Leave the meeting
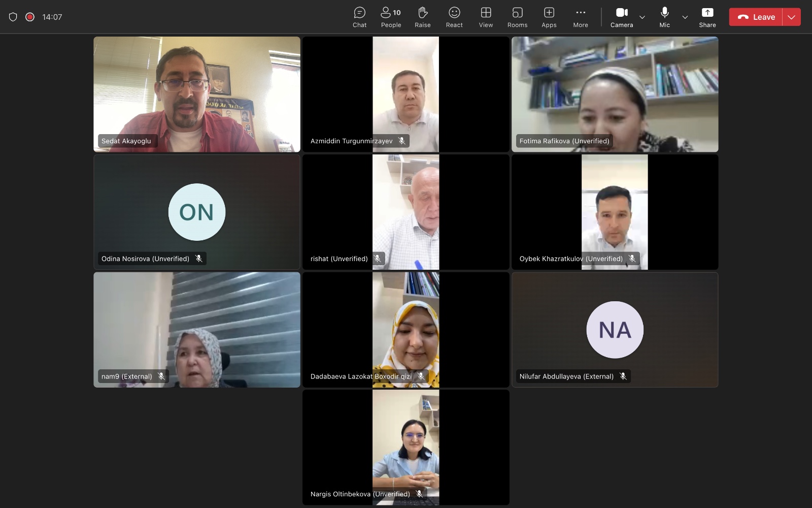 756,17
